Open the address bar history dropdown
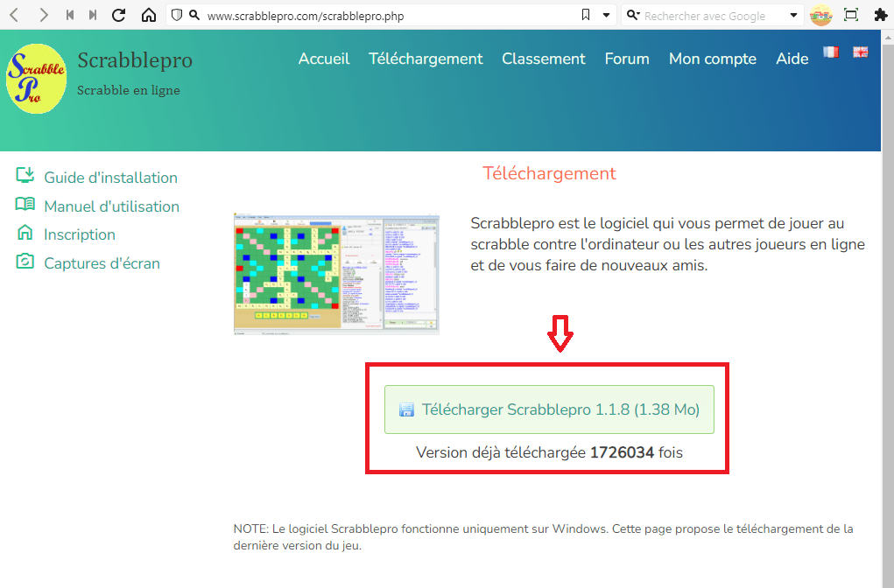 coord(606,16)
